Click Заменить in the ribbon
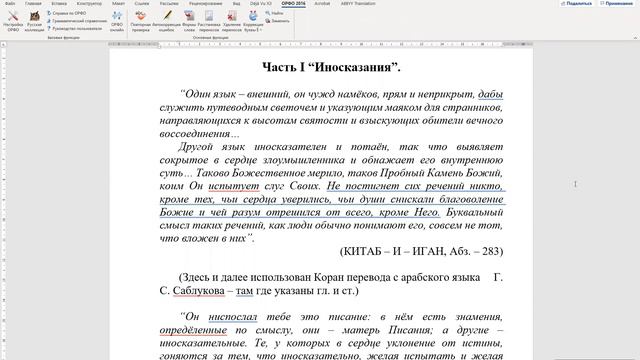The image size is (640, 360). [278, 21]
